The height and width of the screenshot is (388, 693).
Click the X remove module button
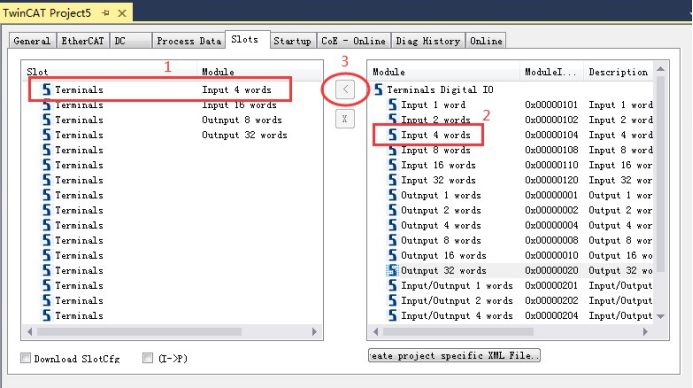(345, 119)
